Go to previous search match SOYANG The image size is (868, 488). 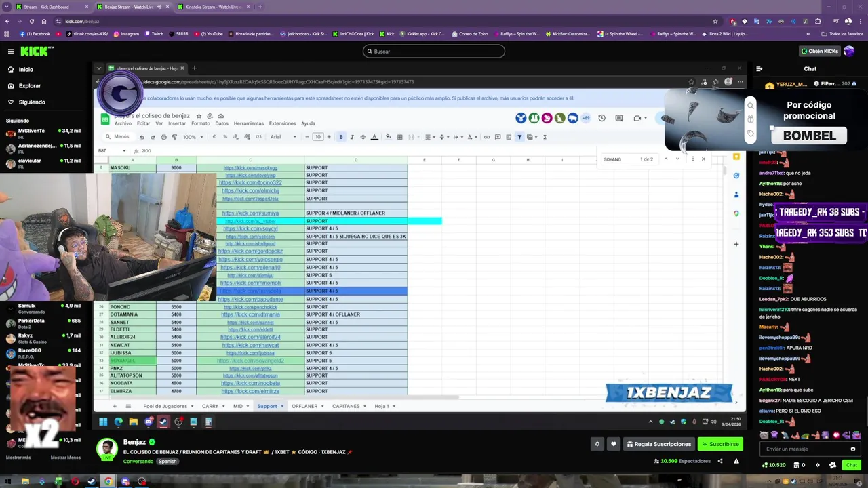[x=665, y=159]
